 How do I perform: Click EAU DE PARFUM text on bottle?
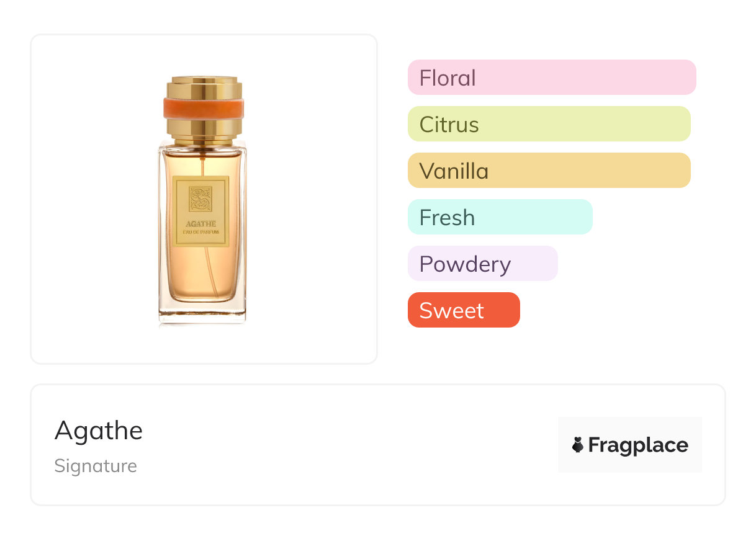[201, 233]
